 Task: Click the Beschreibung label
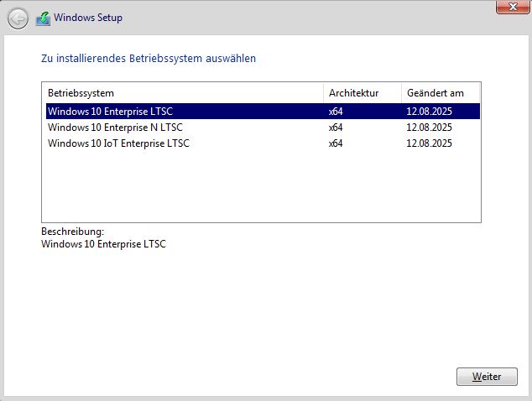pyautogui.click(x=73, y=232)
